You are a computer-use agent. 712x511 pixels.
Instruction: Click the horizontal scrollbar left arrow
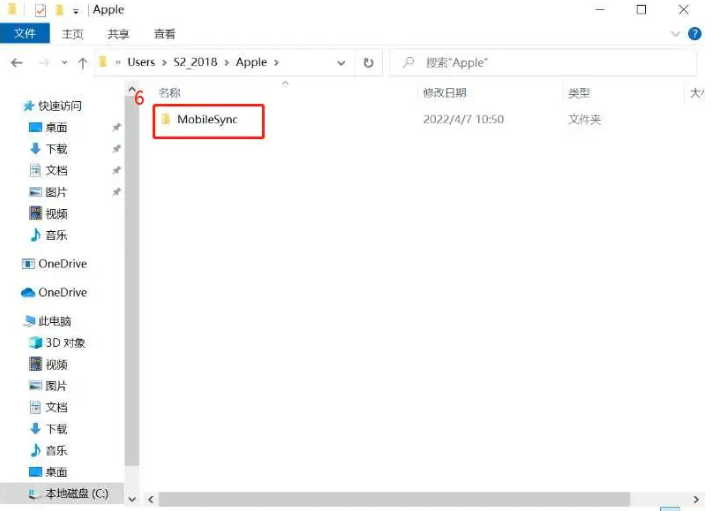(151, 500)
